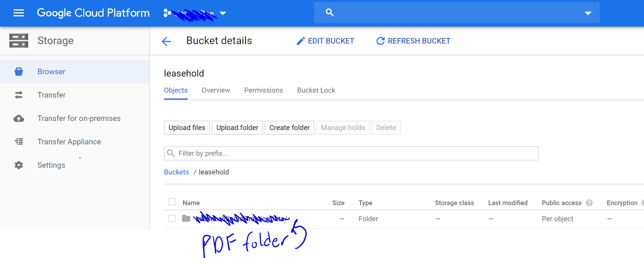Expand the search bar dropdown arrow
Image resolution: width=644 pixels, height=258 pixels.
point(588,13)
